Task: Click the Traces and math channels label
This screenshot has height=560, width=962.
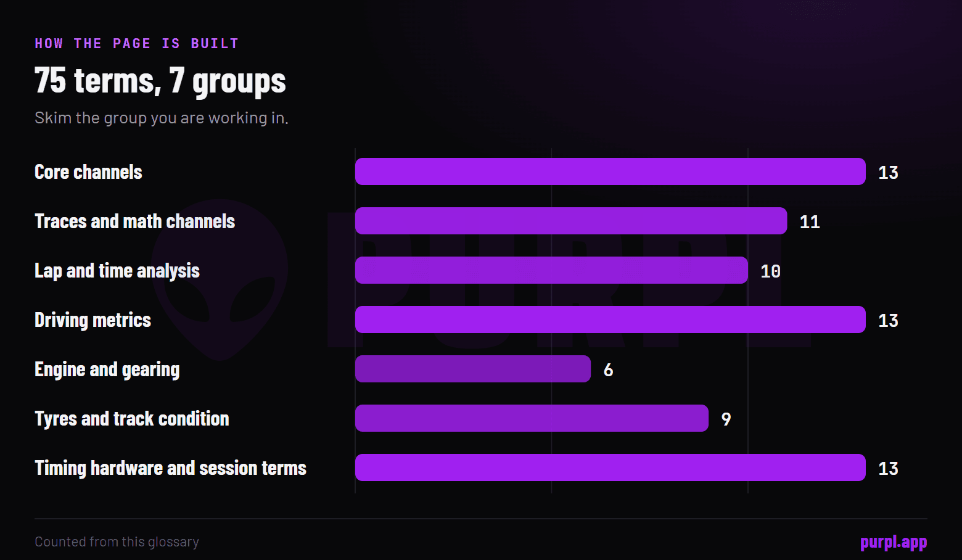Action: (134, 221)
